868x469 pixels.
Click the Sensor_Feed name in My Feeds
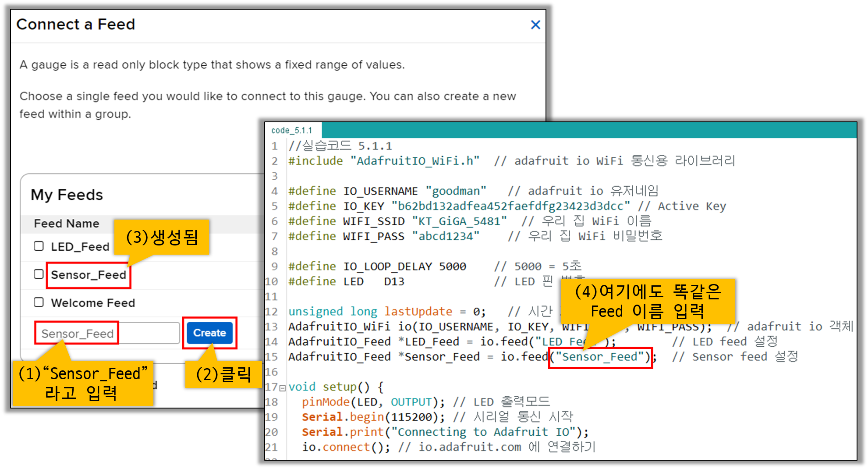point(89,275)
